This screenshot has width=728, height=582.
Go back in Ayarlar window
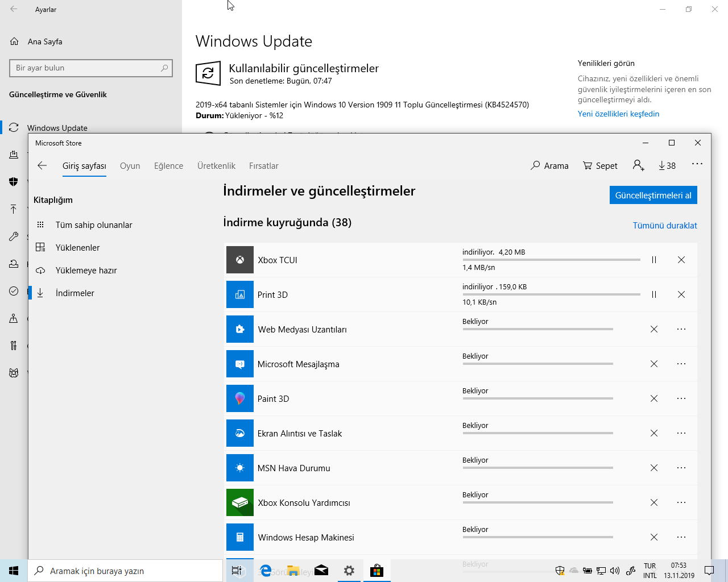(14, 9)
